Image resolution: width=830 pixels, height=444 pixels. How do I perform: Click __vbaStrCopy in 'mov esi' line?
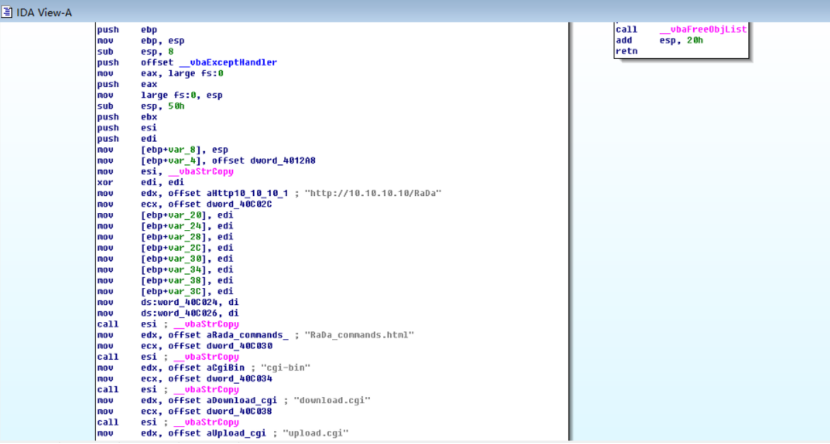(201, 171)
